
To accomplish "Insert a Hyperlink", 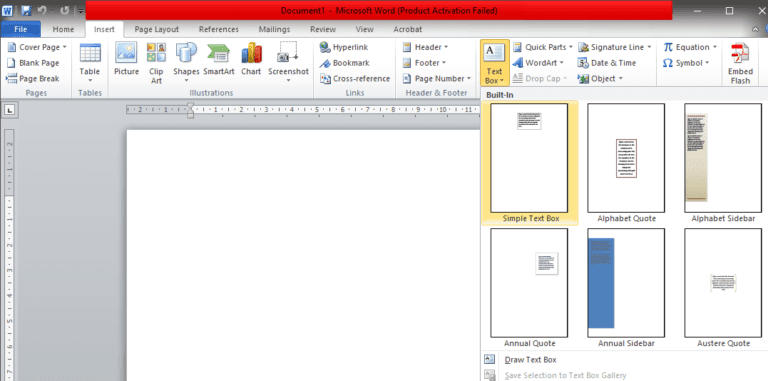I will point(344,48).
